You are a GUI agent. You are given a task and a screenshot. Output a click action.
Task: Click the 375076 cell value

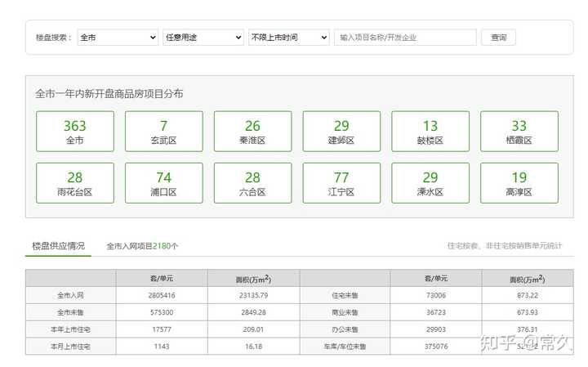pyautogui.click(x=436, y=347)
